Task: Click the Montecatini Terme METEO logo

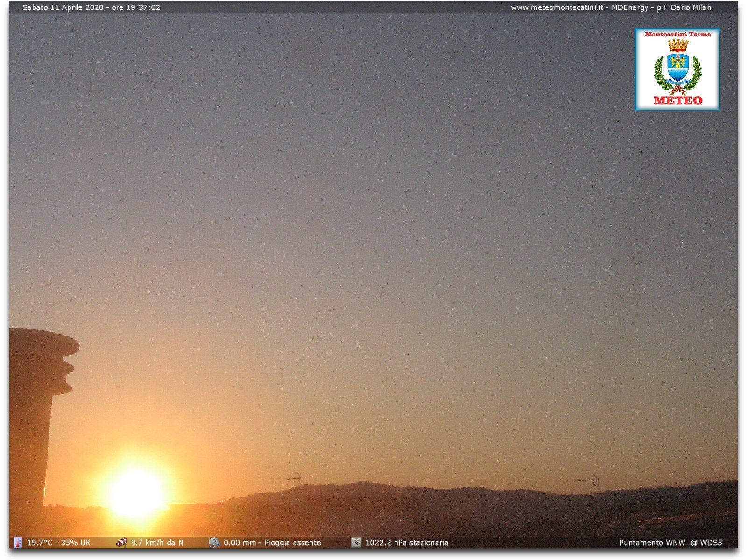Action: pyautogui.click(x=677, y=69)
